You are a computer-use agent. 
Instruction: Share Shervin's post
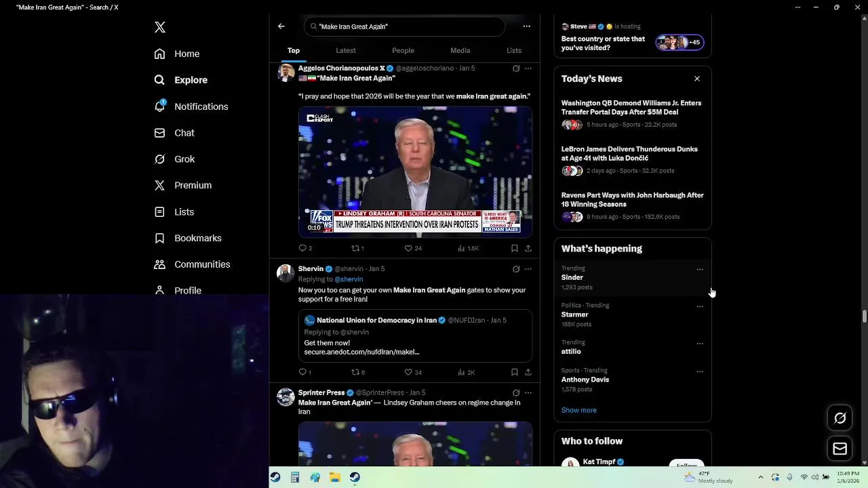click(x=528, y=372)
